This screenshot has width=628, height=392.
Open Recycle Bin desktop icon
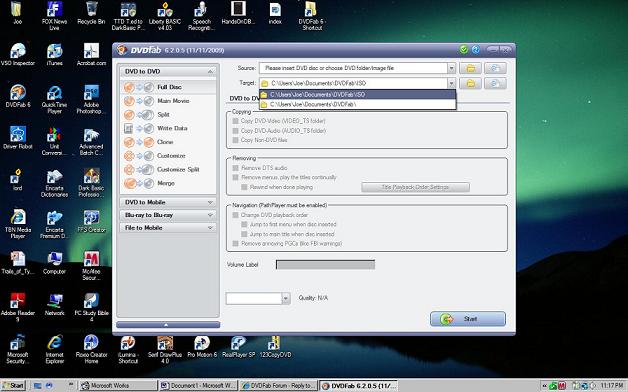(91, 13)
